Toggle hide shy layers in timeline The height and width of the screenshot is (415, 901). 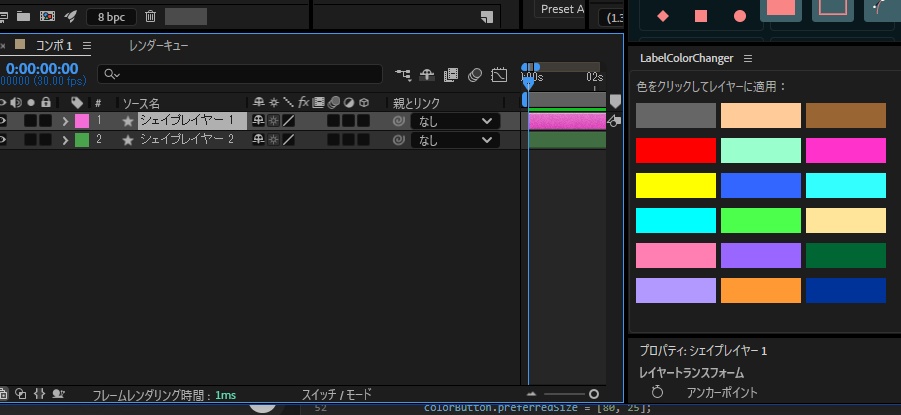426,75
